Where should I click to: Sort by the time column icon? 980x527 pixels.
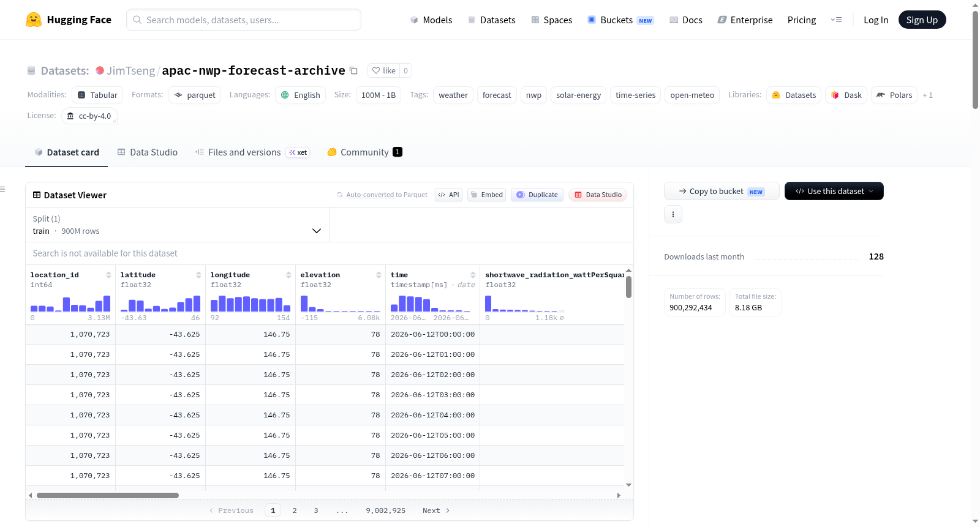(x=473, y=275)
